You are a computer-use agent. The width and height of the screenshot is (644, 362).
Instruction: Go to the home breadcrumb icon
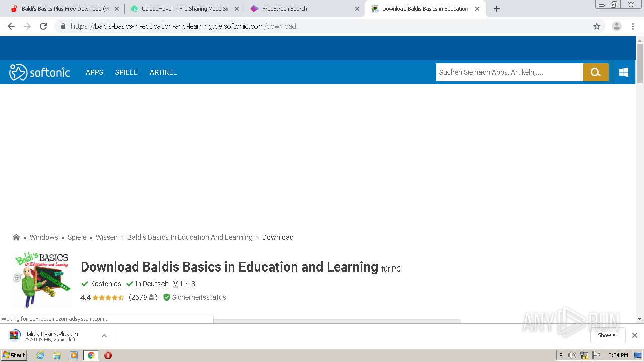point(16,237)
